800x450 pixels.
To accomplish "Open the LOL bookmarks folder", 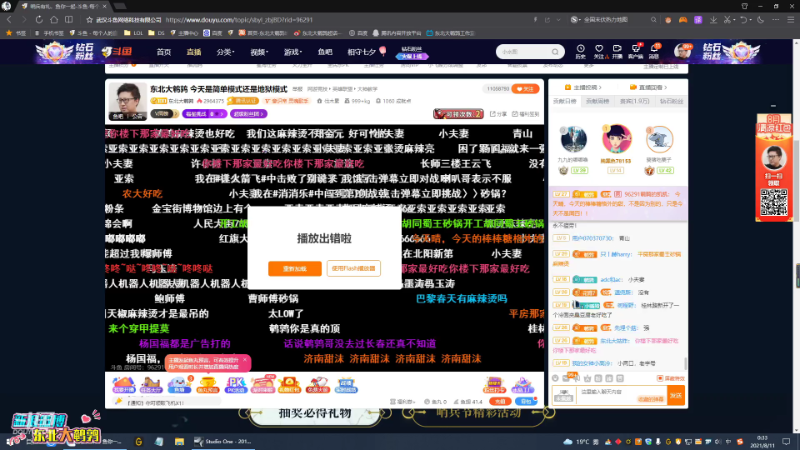I will (134, 33).
